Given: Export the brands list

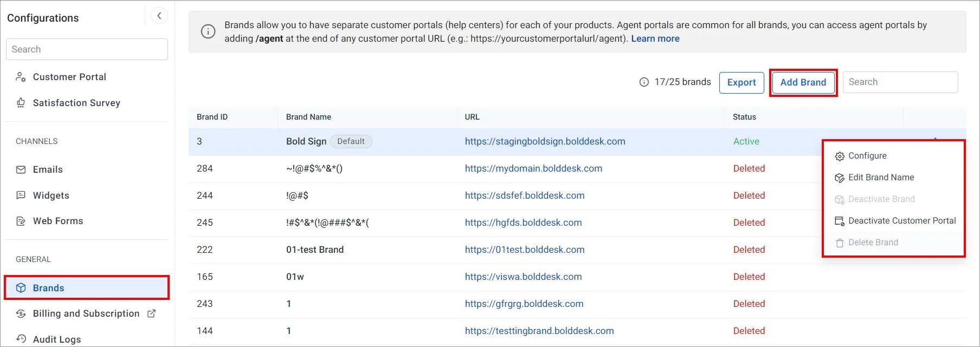Looking at the screenshot, I should (741, 82).
